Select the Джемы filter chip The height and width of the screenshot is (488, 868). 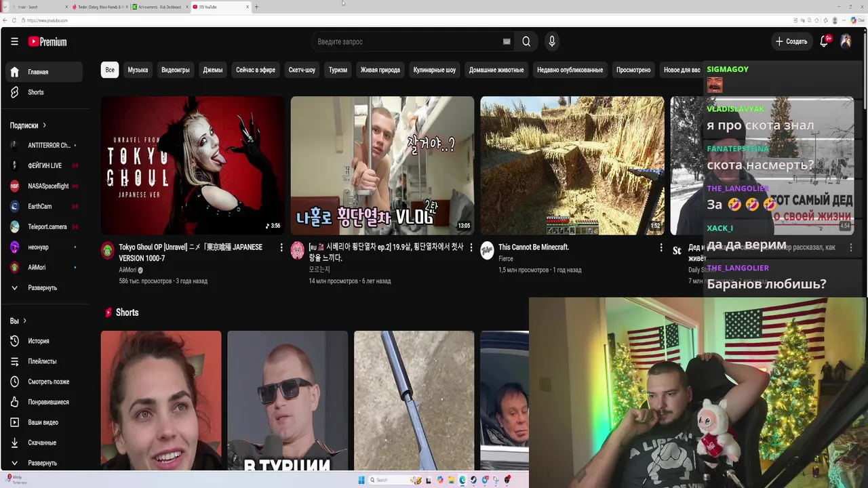pyautogui.click(x=213, y=70)
